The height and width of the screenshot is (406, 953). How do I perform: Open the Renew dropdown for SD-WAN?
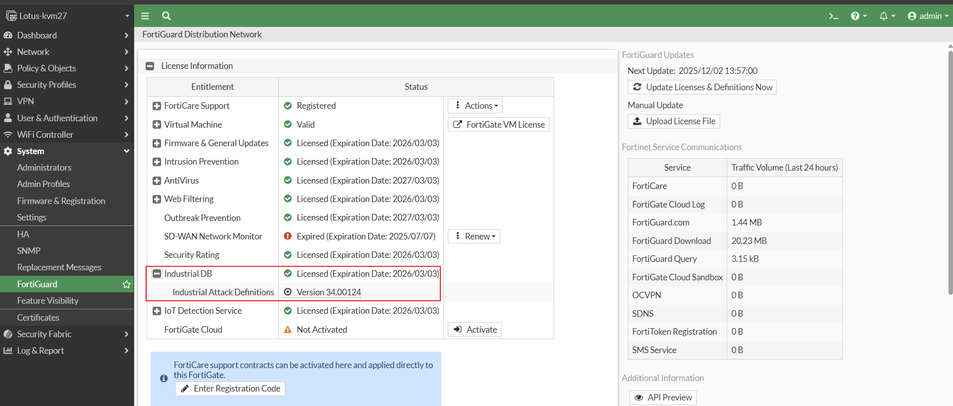point(475,236)
